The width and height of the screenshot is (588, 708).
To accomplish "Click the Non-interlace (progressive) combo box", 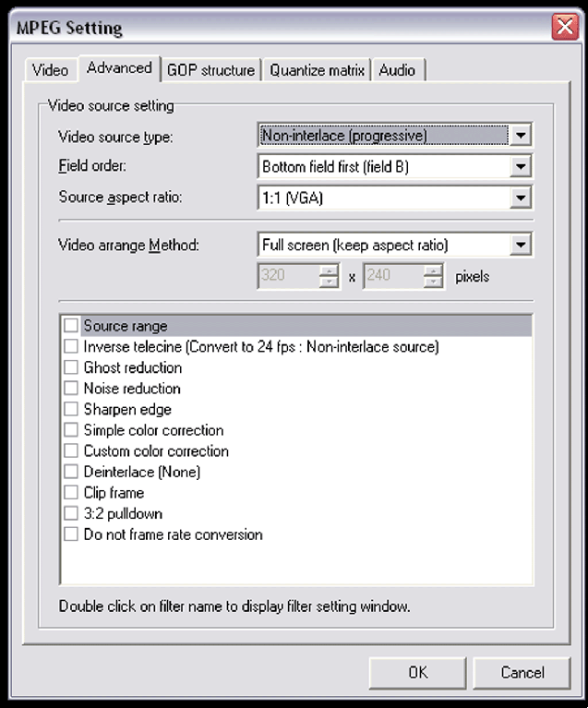I will click(x=395, y=135).
